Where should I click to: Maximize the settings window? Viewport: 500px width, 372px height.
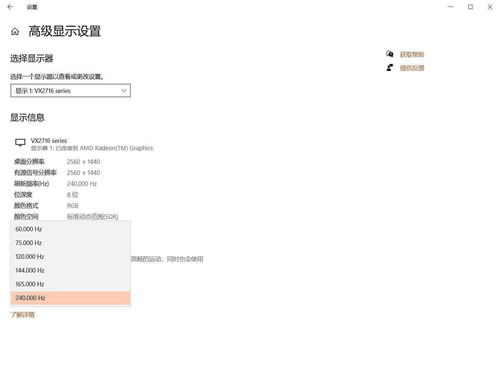point(470,7)
